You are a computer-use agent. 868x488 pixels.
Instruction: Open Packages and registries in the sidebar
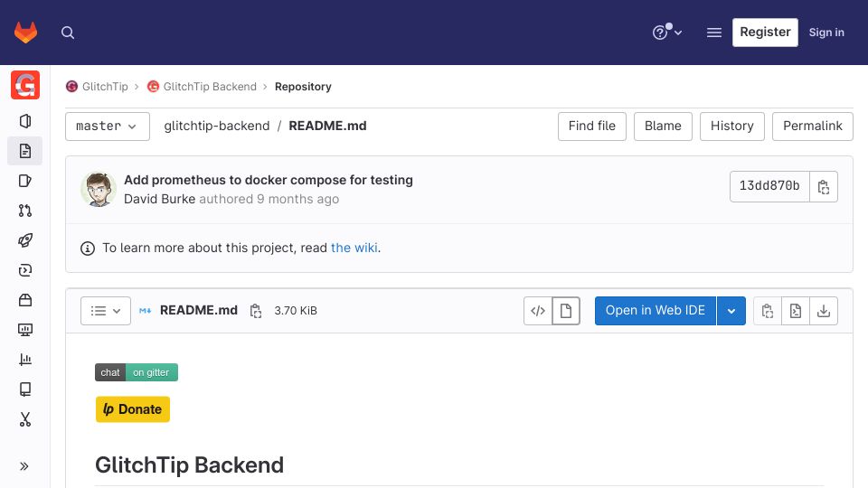(25, 300)
